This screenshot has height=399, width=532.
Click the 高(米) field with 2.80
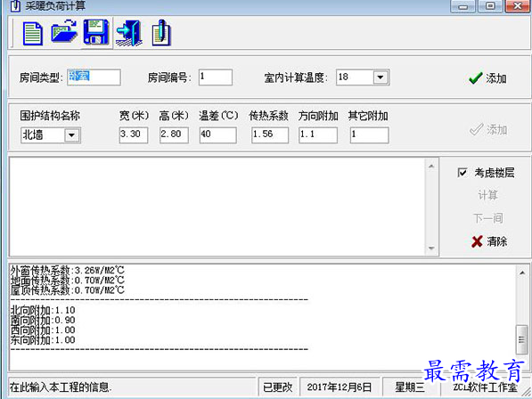(x=174, y=134)
